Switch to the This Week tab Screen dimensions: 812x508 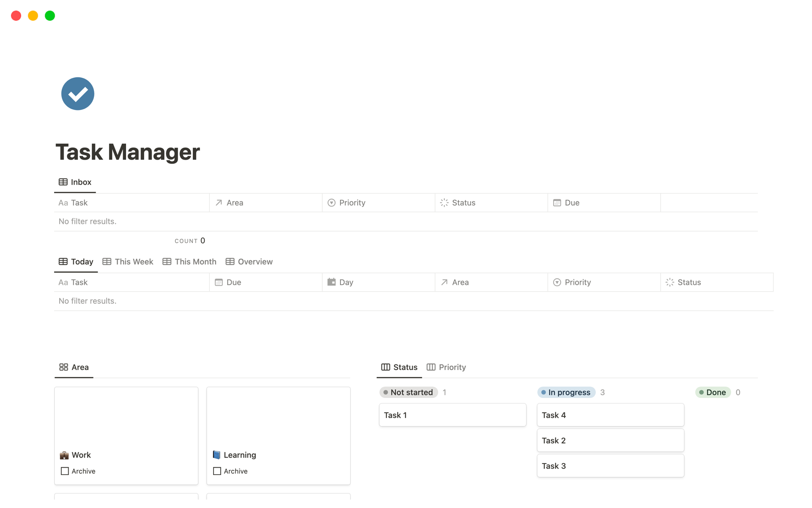tap(128, 262)
